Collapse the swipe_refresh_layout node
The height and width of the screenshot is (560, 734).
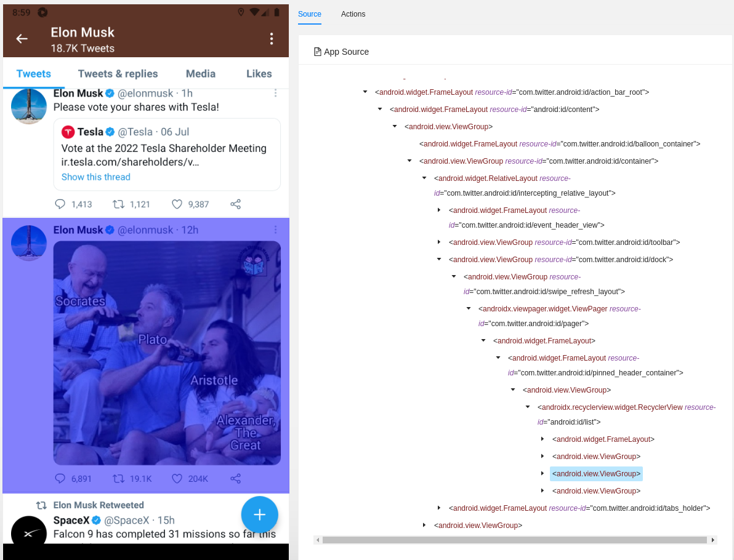click(454, 276)
